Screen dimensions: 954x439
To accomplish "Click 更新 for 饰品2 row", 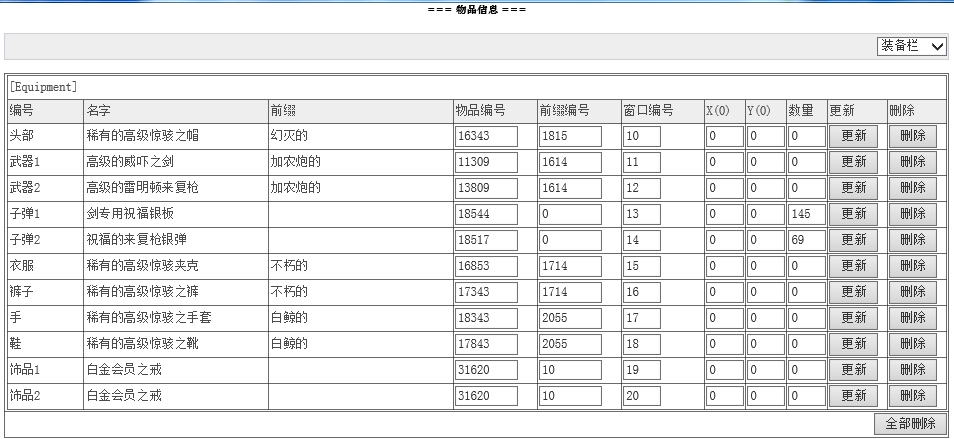I will (x=852, y=396).
